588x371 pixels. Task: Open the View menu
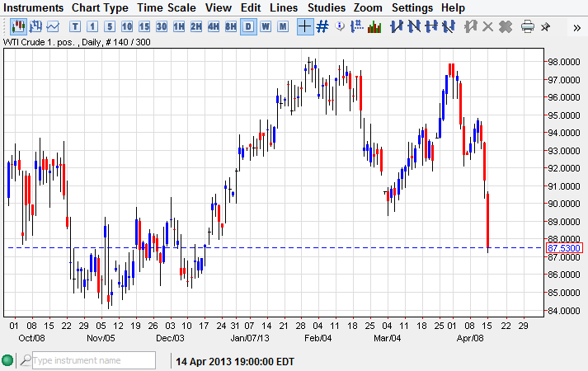219,7
